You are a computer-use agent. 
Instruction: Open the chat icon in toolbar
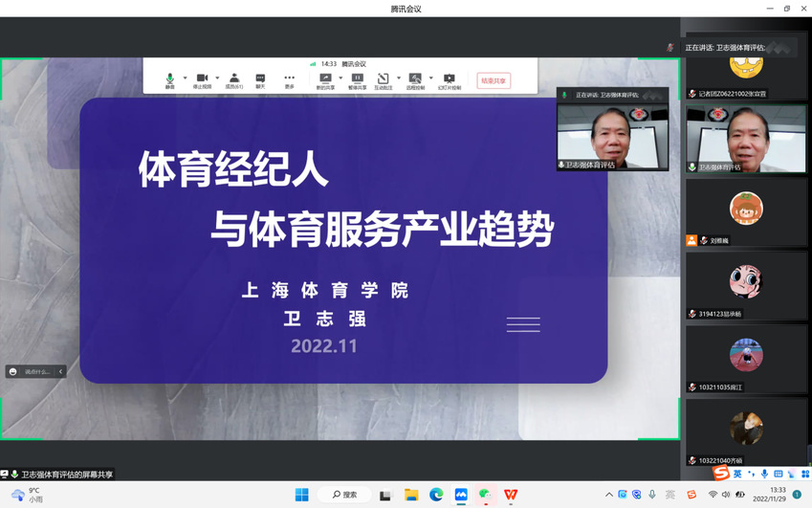point(260,79)
